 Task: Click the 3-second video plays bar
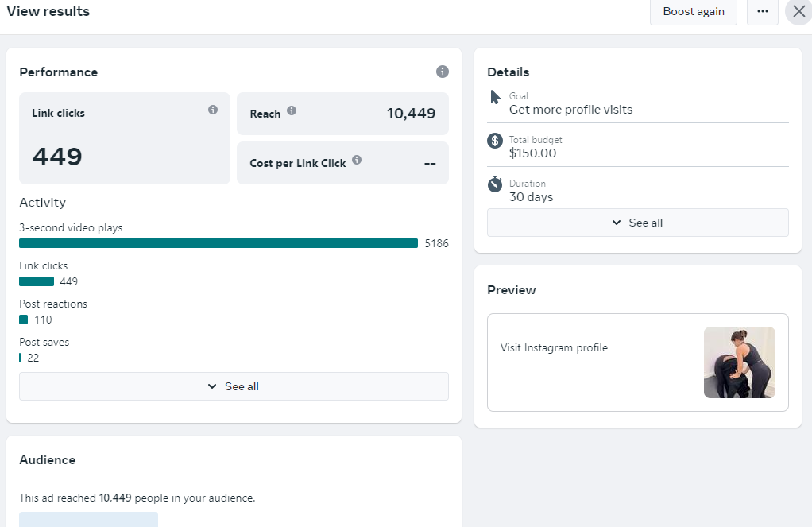point(218,243)
